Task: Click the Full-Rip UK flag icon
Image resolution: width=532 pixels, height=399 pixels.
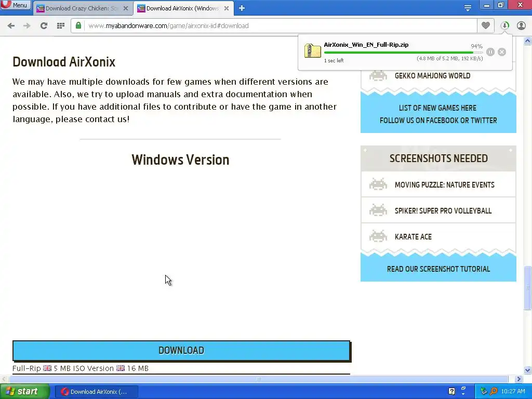Action: (x=47, y=368)
